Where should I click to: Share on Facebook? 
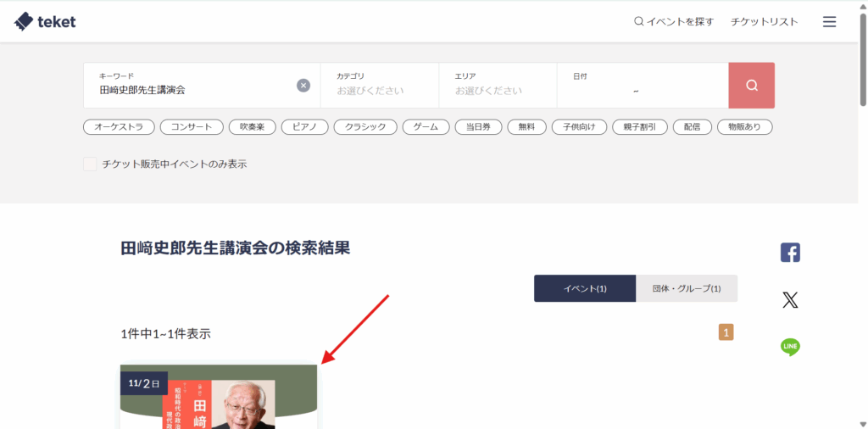(790, 253)
